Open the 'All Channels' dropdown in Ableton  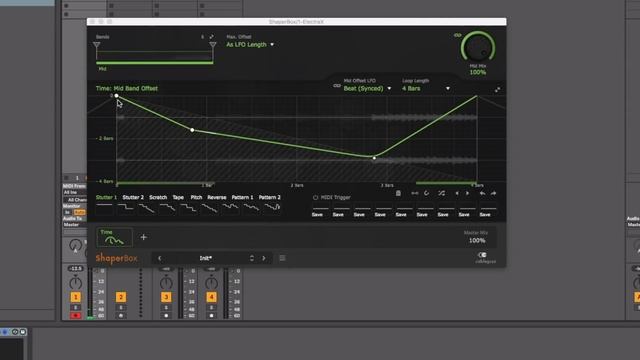click(x=75, y=200)
